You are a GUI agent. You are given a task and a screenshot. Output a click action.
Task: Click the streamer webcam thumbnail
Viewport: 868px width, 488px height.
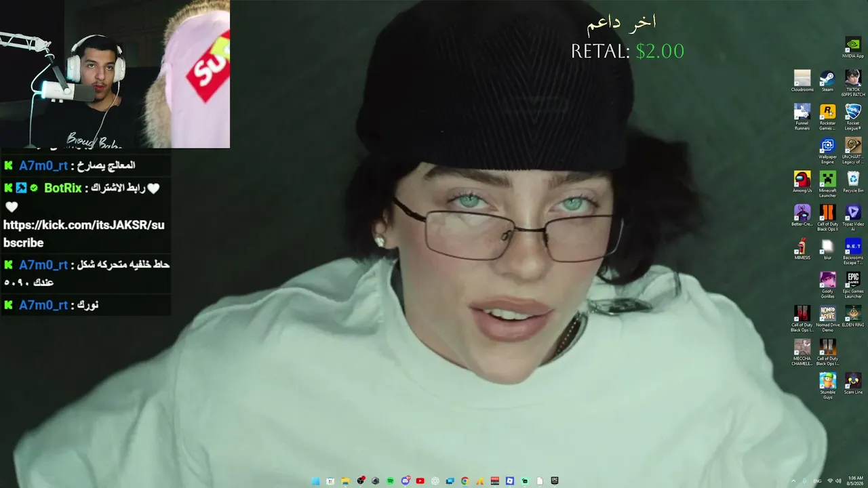point(115,74)
